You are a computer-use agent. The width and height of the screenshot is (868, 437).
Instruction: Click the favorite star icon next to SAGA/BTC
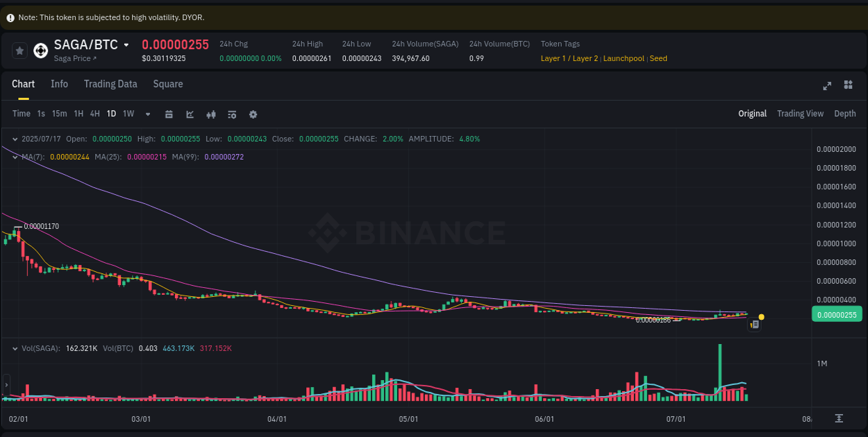pos(19,50)
